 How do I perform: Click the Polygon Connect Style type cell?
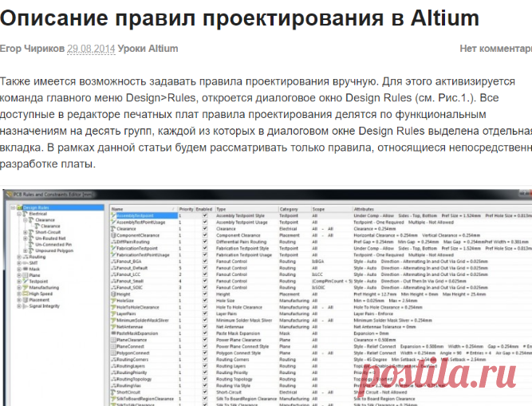pyautogui.click(x=238, y=353)
